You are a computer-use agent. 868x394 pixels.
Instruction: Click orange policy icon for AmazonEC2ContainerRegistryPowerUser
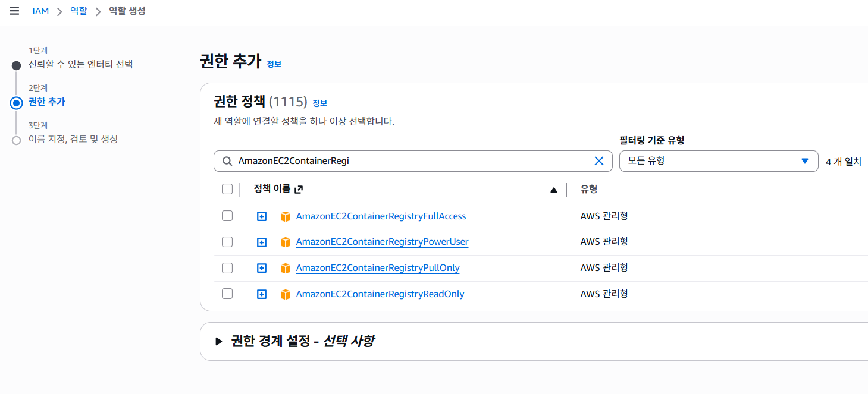tap(286, 242)
